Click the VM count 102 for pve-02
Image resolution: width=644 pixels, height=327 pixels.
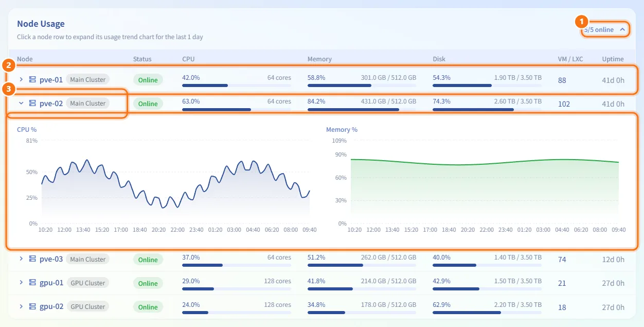coord(564,104)
